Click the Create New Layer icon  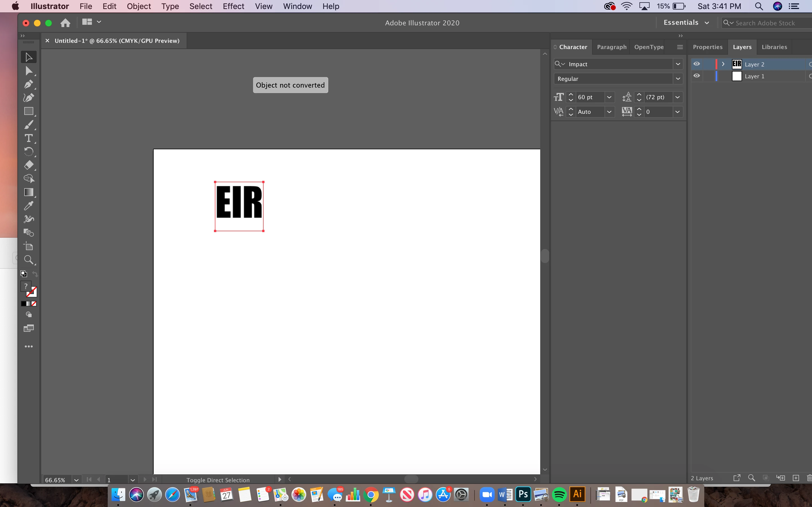coord(796,478)
